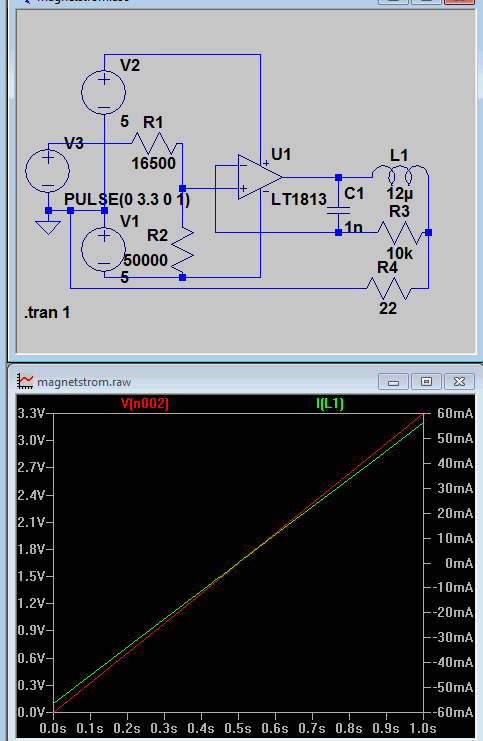The width and height of the screenshot is (483, 741).
Task: Click the 10k value of R3
Action: [400, 254]
